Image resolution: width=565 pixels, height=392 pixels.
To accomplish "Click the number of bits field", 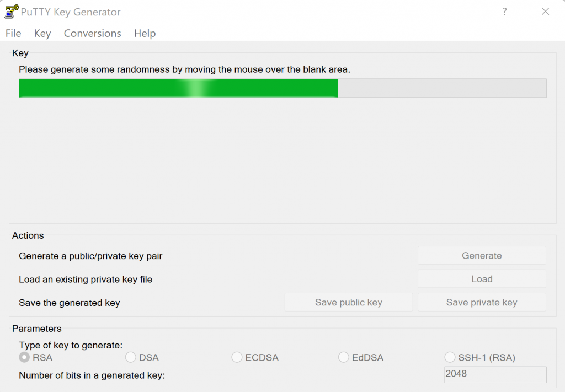I will point(495,374).
